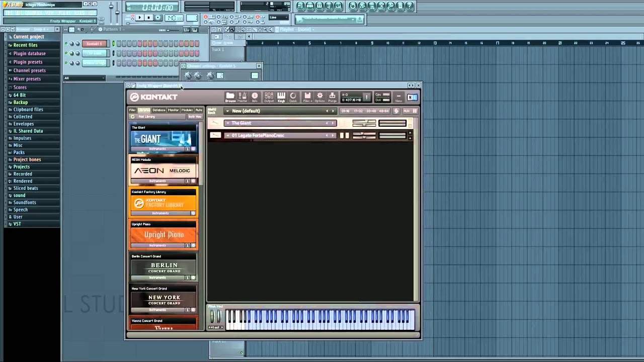Select The Giant library thumbnail

(164, 138)
